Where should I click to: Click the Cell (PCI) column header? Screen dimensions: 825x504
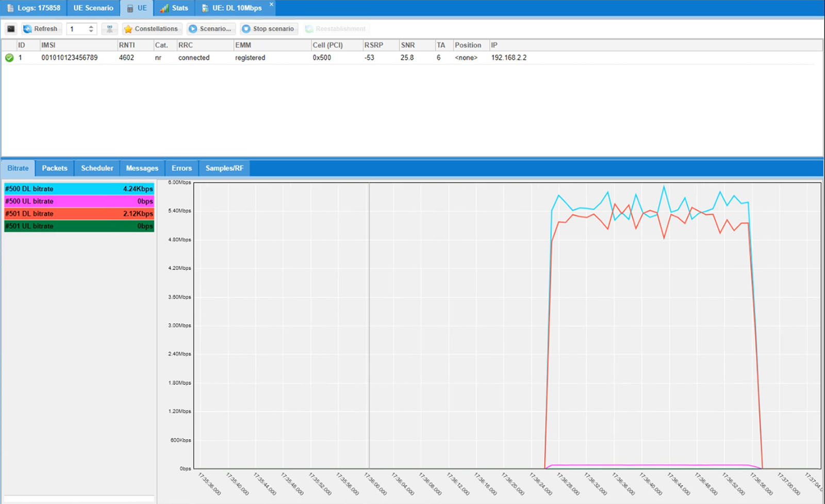[337, 45]
